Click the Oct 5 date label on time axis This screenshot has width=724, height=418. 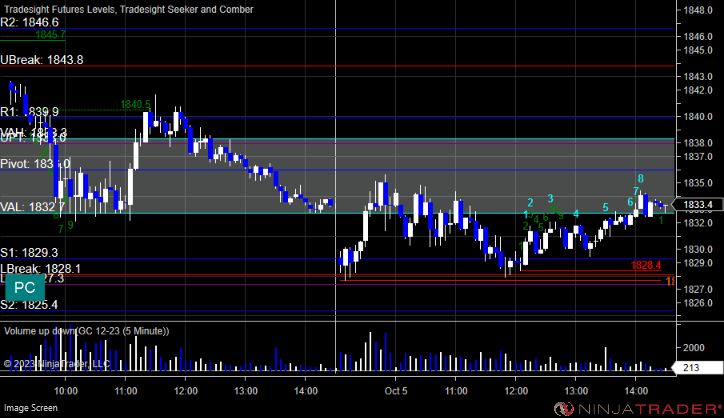(x=396, y=391)
